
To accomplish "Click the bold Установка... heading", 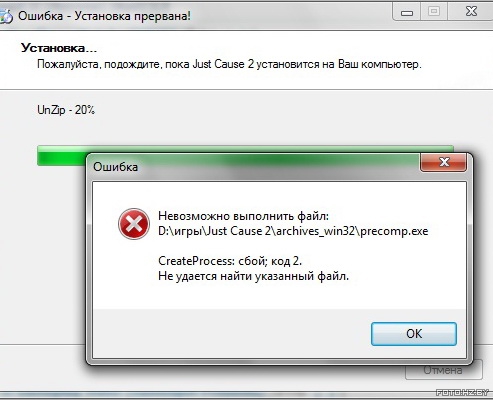I will tap(59, 48).
